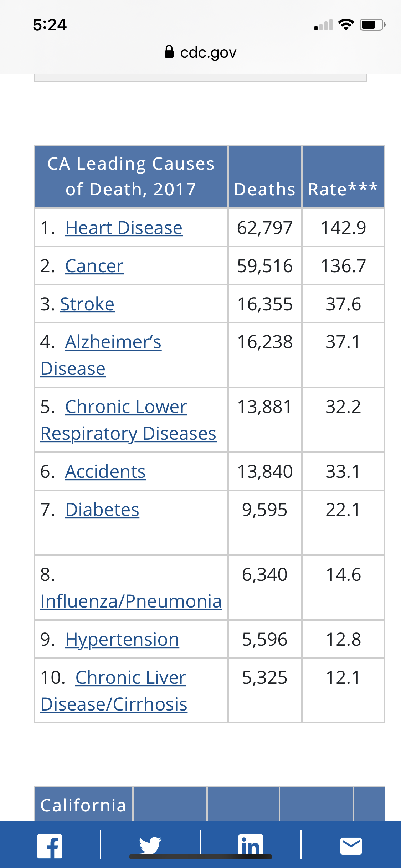This screenshot has width=401, height=868.
Task: Tap the Wi-Fi status icon
Action: click(x=345, y=25)
